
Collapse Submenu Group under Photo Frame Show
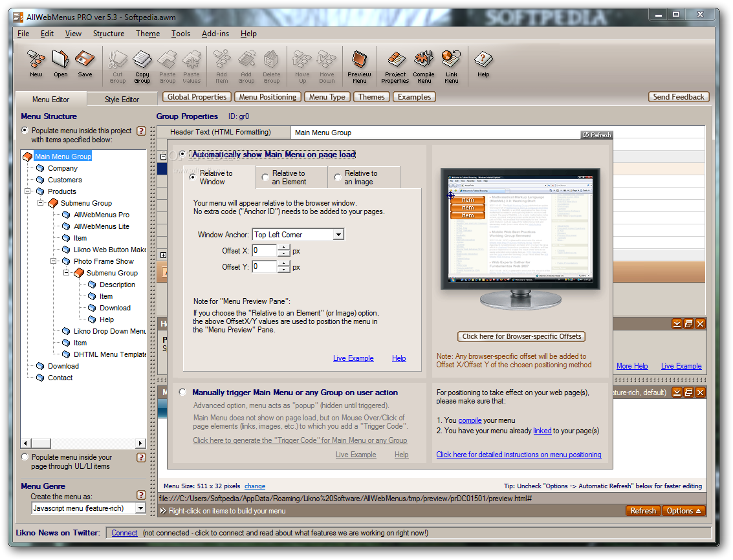click(67, 272)
